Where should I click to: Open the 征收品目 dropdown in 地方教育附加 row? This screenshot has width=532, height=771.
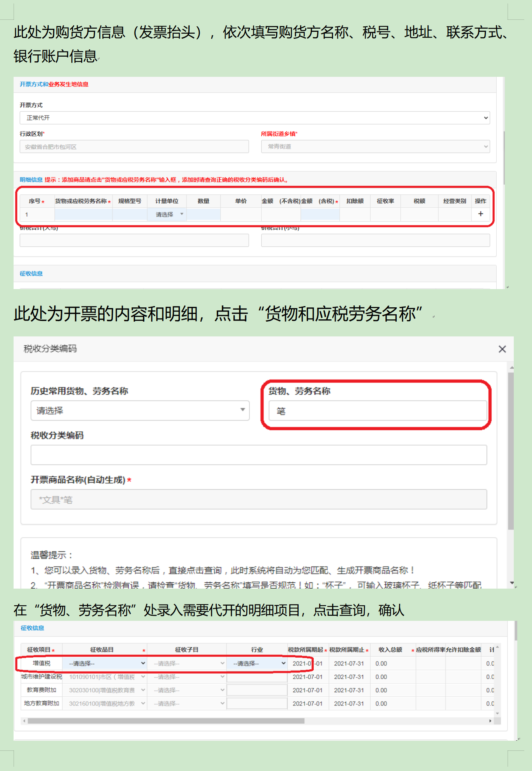[105, 703]
